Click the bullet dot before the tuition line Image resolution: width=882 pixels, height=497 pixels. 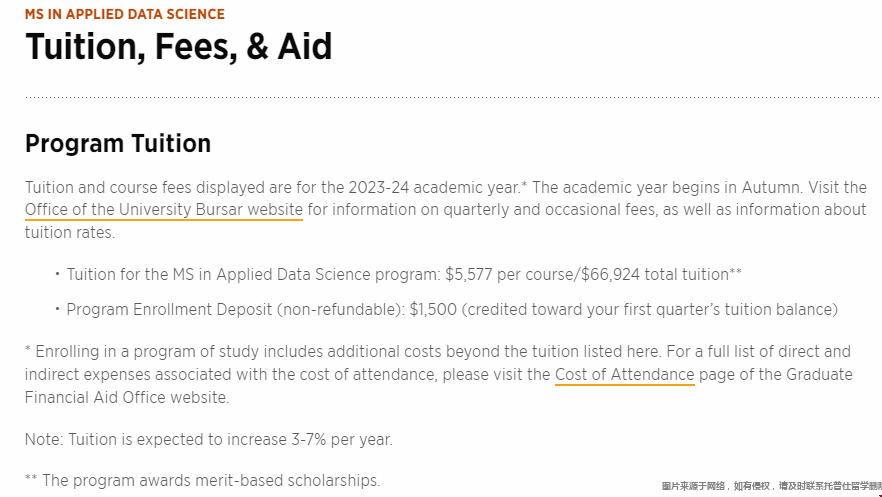57,274
